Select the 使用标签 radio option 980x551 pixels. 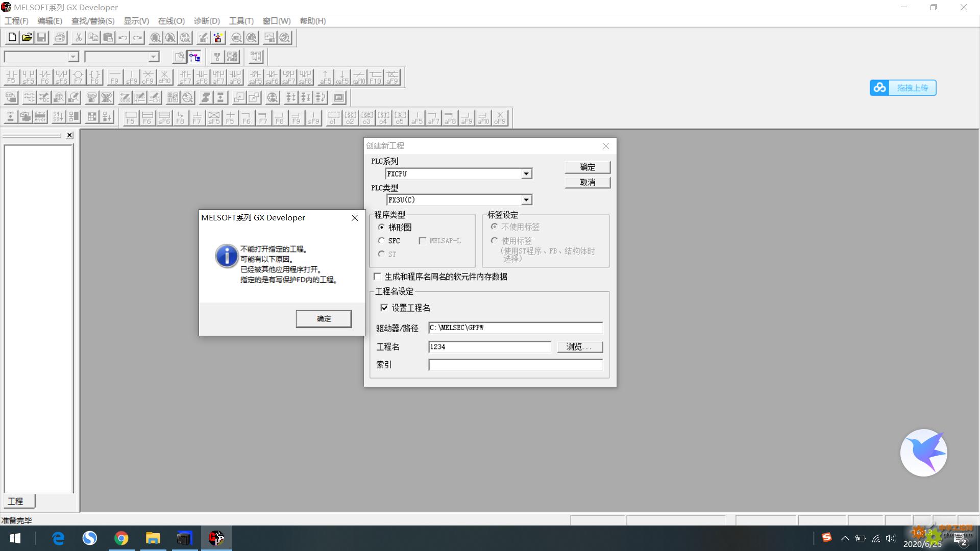coord(494,240)
